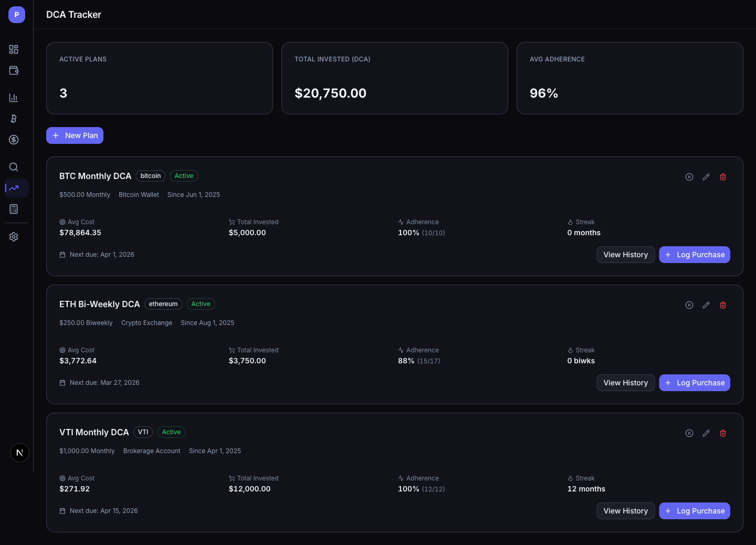Click the $500.00 Monthly amount text

(x=85, y=195)
